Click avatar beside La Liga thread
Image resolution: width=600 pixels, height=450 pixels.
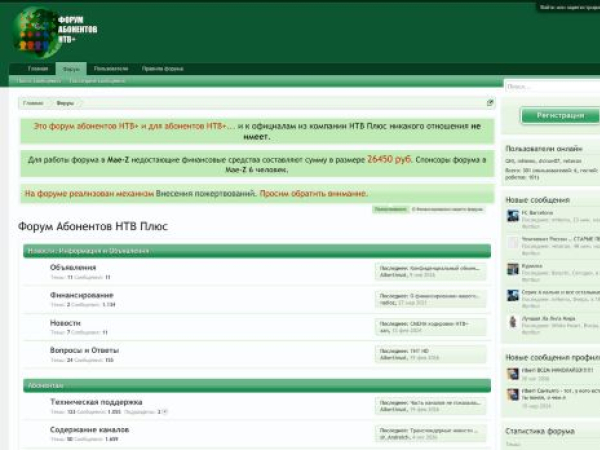click(513, 321)
